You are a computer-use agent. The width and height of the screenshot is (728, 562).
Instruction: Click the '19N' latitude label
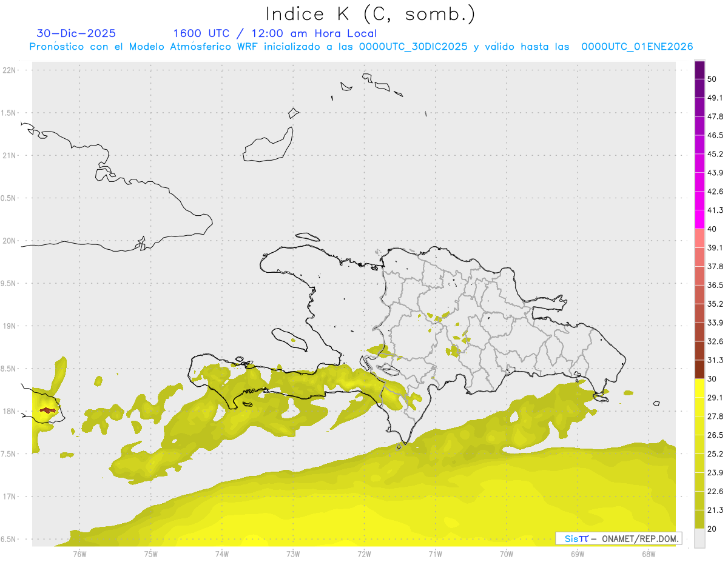tap(10, 326)
